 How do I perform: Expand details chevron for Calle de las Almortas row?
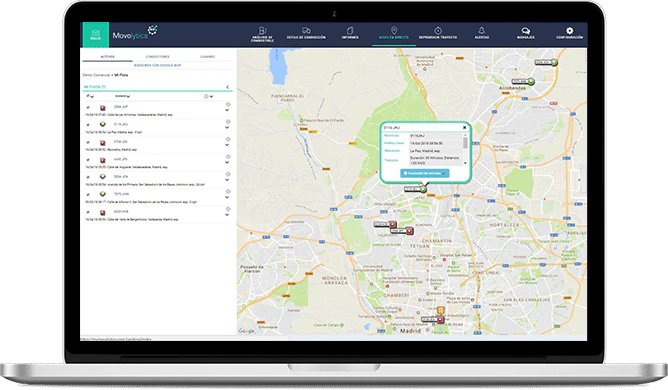click(x=227, y=110)
